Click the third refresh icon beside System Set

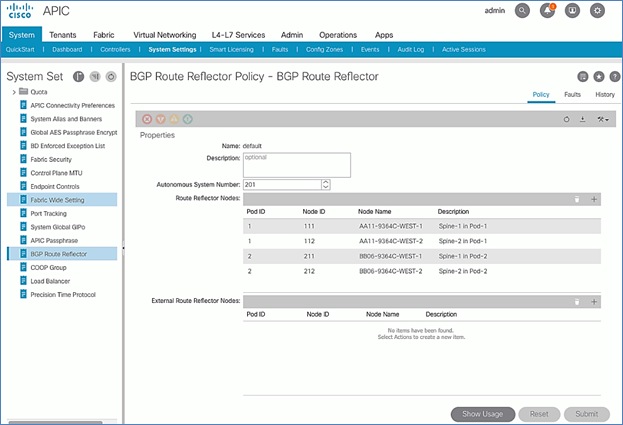pos(111,76)
